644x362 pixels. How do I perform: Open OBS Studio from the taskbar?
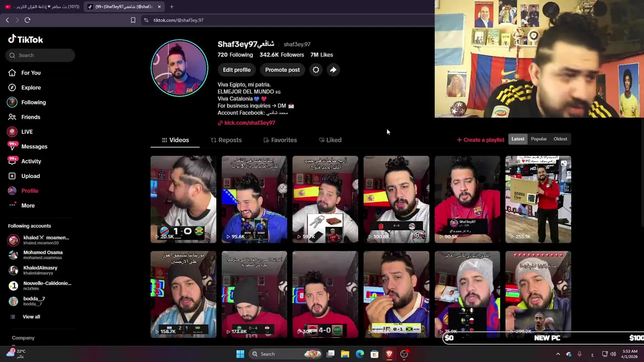(404, 354)
